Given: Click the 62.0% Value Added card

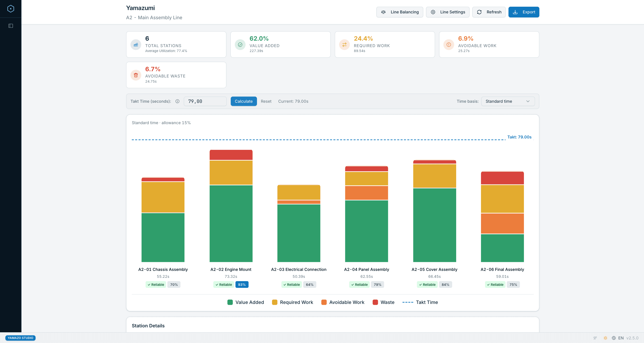Looking at the screenshot, I should [x=280, y=44].
